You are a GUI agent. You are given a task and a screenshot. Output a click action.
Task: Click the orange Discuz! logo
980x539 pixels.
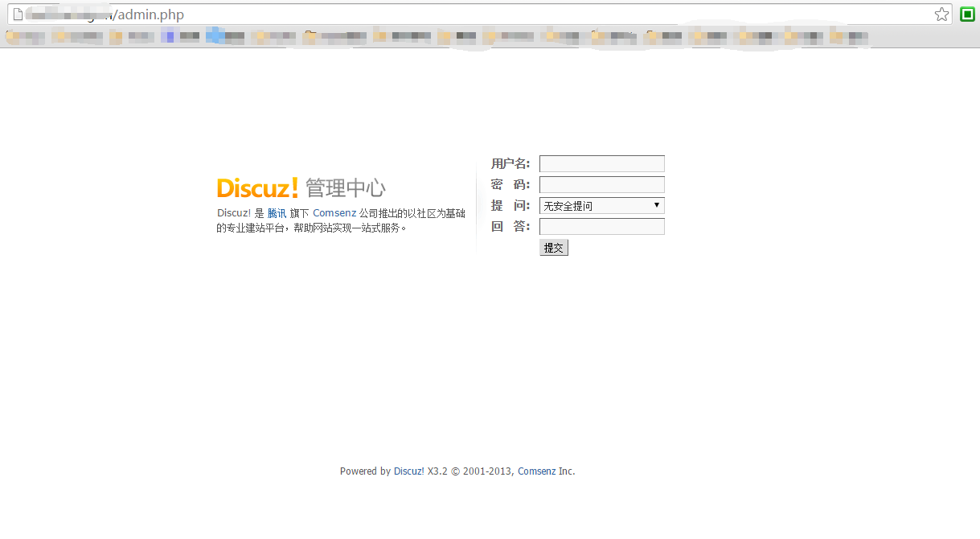tap(257, 188)
